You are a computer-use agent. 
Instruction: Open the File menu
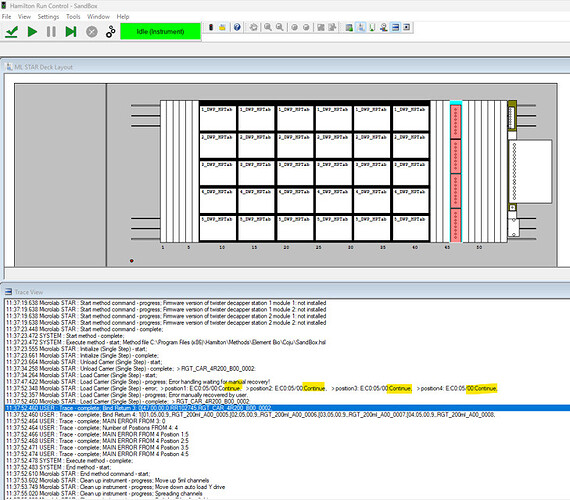pos(6,17)
